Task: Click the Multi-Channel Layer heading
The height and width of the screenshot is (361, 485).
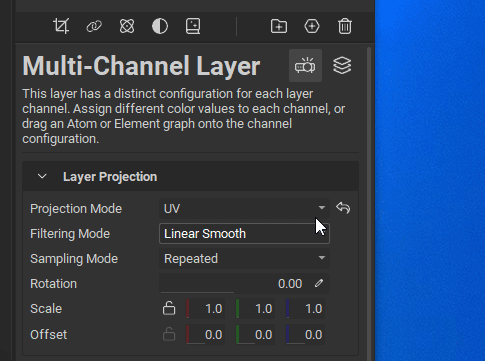Action: click(x=141, y=66)
